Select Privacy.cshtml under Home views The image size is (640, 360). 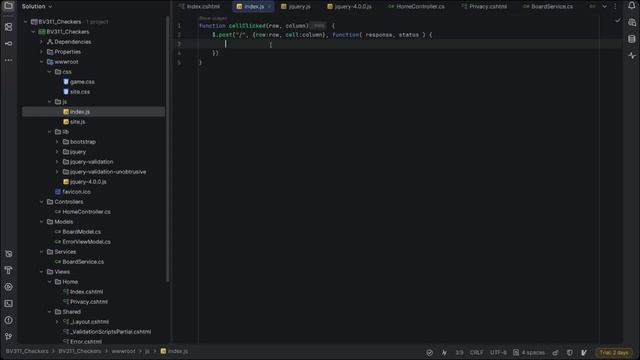coord(86,302)
